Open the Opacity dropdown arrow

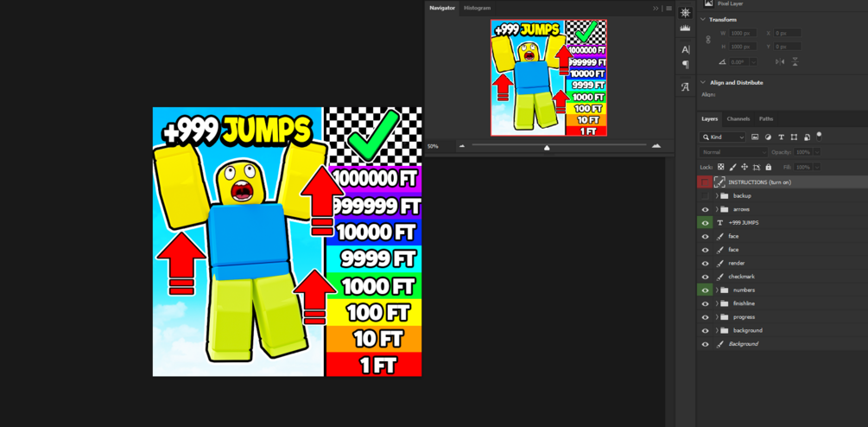[817, 152]
